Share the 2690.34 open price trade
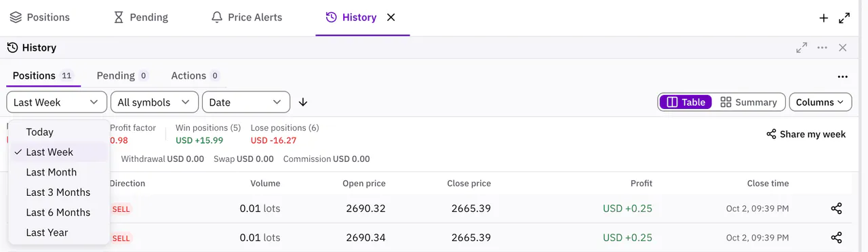Screen dimensions: 868x252 [836, 238]
